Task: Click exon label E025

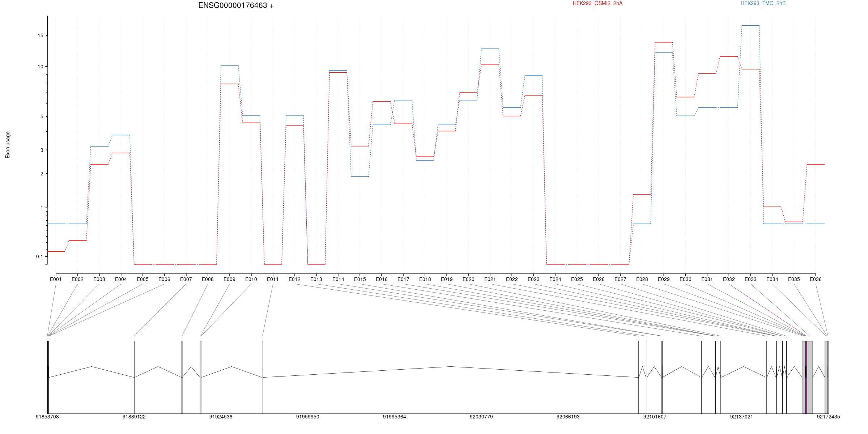Action: (577, 279)
